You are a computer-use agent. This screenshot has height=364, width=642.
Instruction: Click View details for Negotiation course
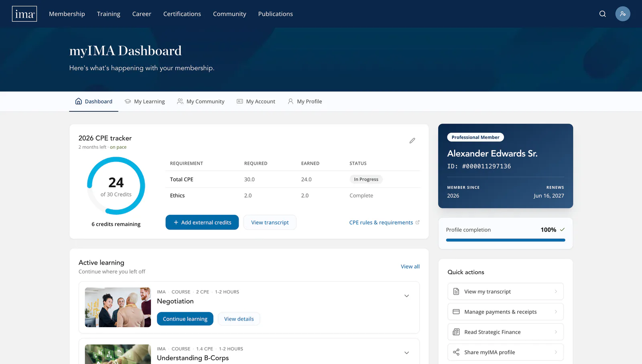(239, 319)
